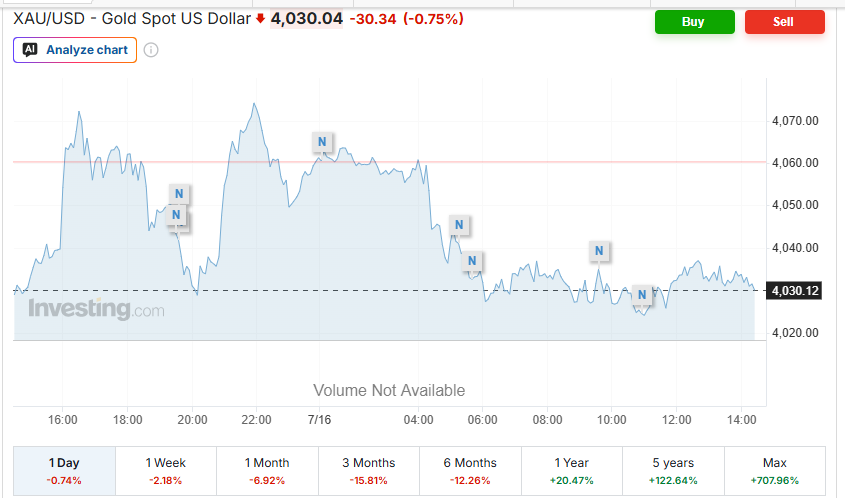Click the red Sell button
Image resolution: width=845 pixels, height=498 pixels.
[x=785, y=22]
